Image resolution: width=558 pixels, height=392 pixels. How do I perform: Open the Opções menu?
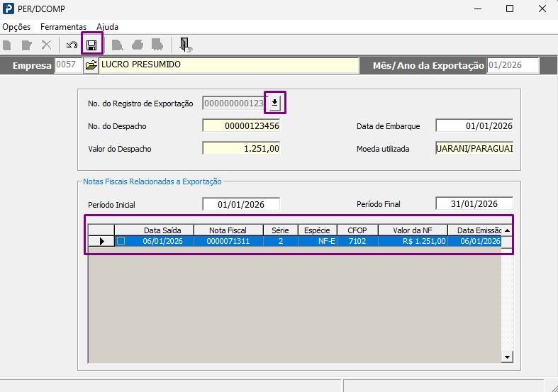(16, 27)
